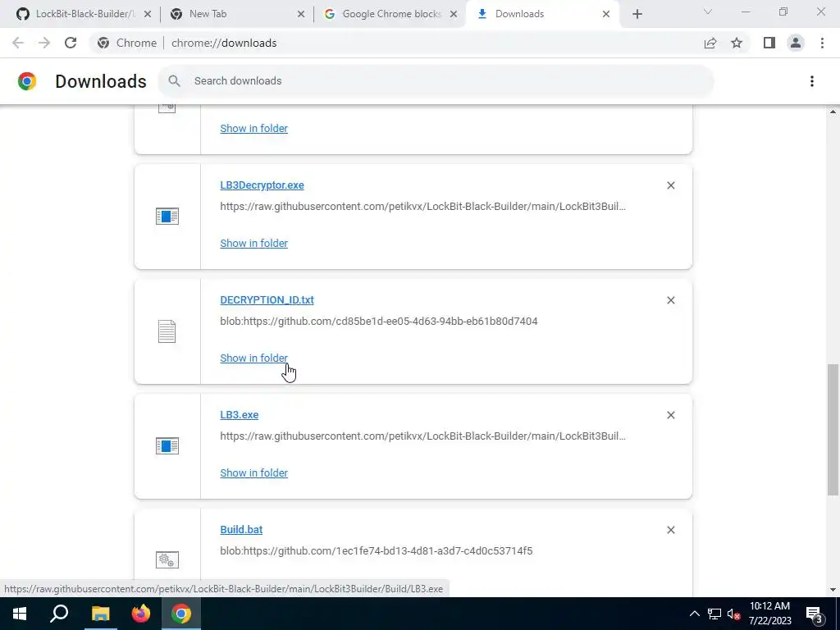The height and width of the screenshot is (630, 840).
Task: Close the Downloads tab
Action: click(606, 14)
